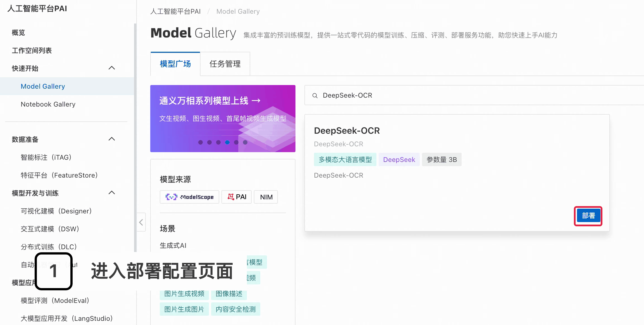The height and width of the screenshot is (325, 644).
Task: Go to the last banner carousel dot
Action: (x=245, y=142)
